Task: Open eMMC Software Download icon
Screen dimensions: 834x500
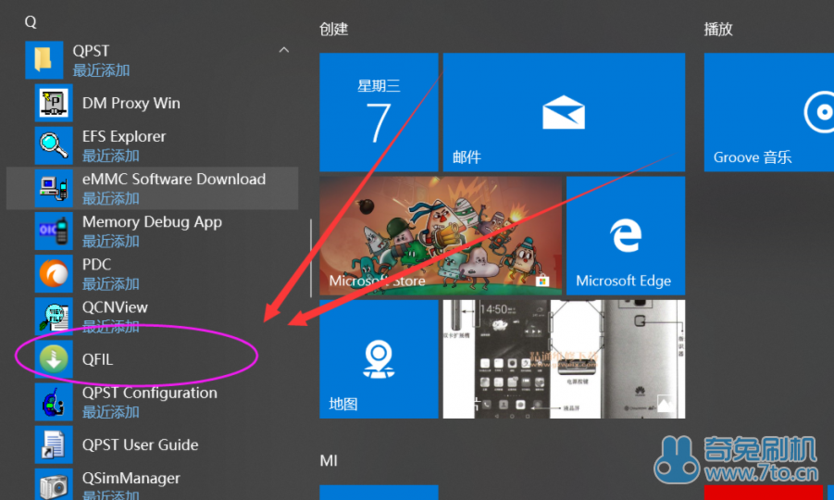Action: click(54, 188)
